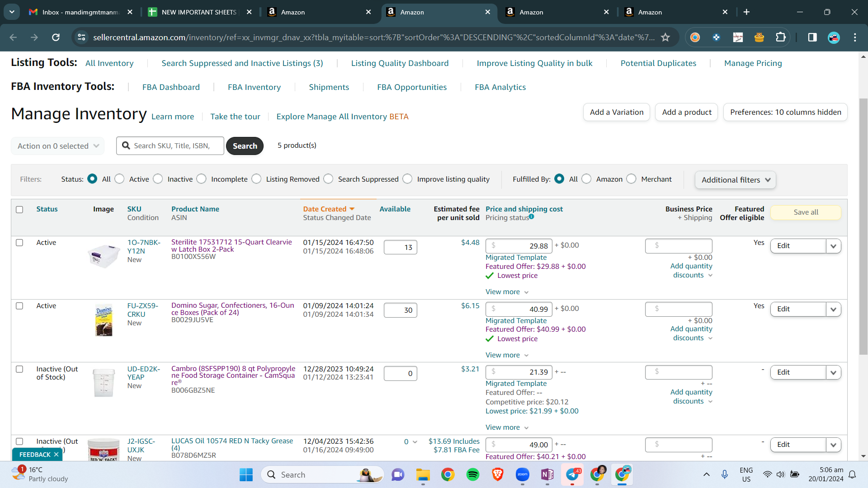Screen dimensions: 868x488
Task: Click the Windows Start button
Action: (246, 475)
